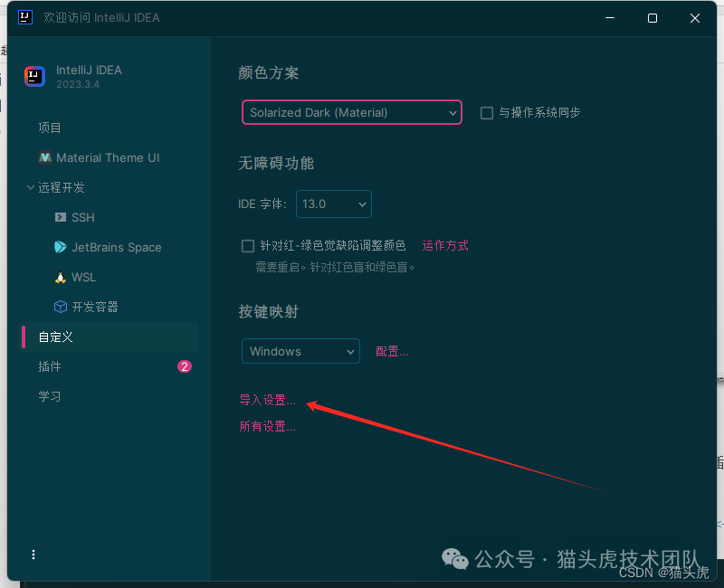This screenshot has height=588, width=724.
Task: Click the IJ icon in title bar
Action: point(25,17)
